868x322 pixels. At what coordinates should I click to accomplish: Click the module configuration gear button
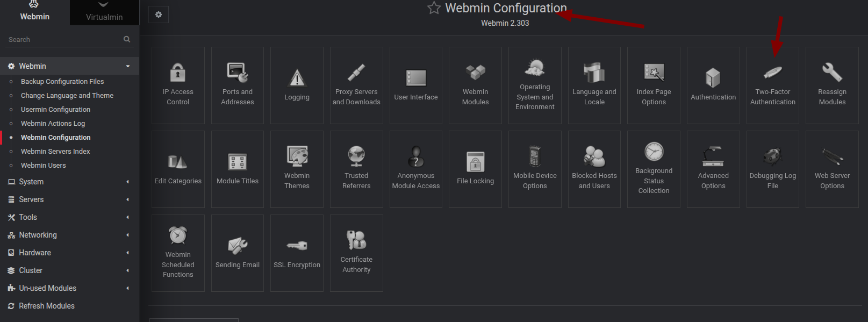[x=159, y=15]
